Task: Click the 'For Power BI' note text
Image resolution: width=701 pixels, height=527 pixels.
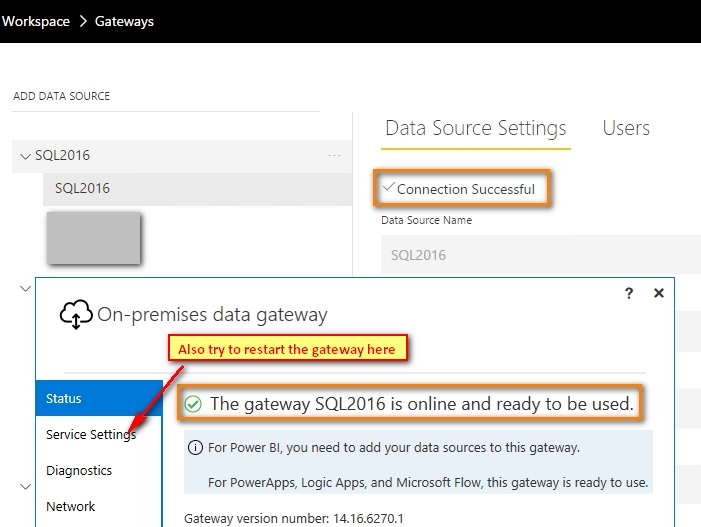Action: click(394, 447)
